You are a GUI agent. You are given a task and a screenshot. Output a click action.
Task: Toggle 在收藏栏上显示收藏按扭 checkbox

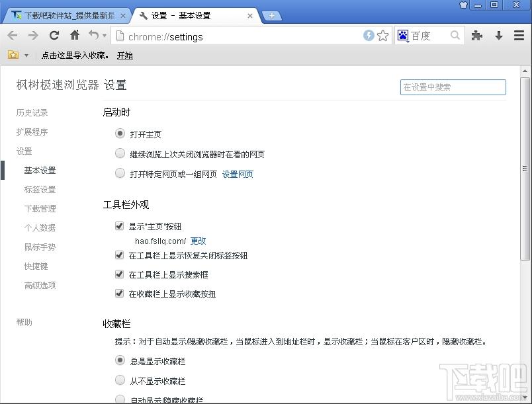coord(119,293)
